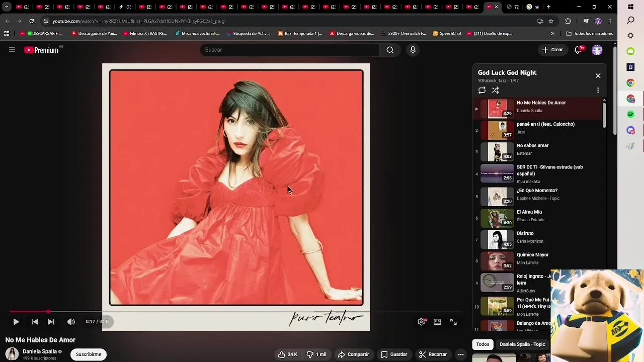Play 'Disfruto' by Carla Morrison
Screen dimensions: 644x362
pyautogui.click(x=538, y=239)
